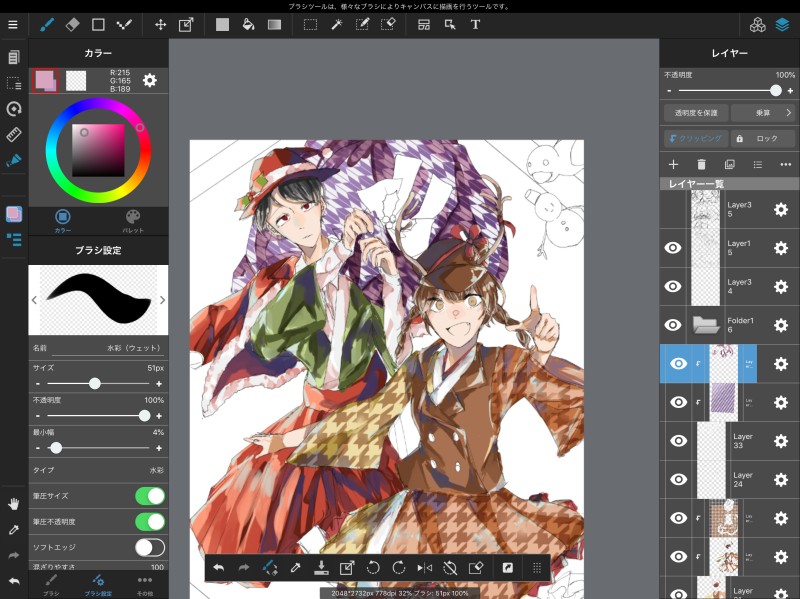The width and height of the screenshot is (800, 599).
Task: Open color settings gear
Action: tap(149, 80)
